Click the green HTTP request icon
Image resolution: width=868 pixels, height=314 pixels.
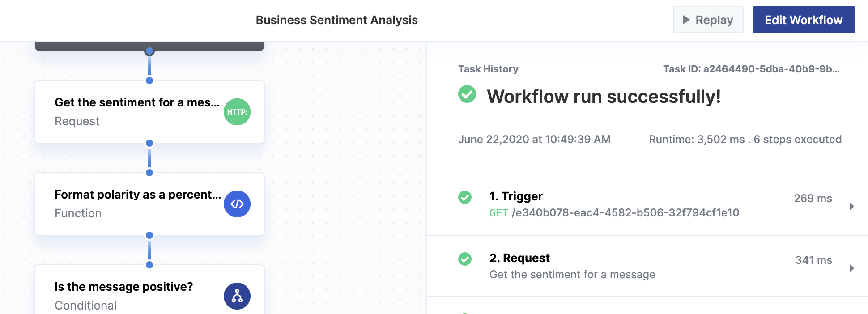[237, 112]
